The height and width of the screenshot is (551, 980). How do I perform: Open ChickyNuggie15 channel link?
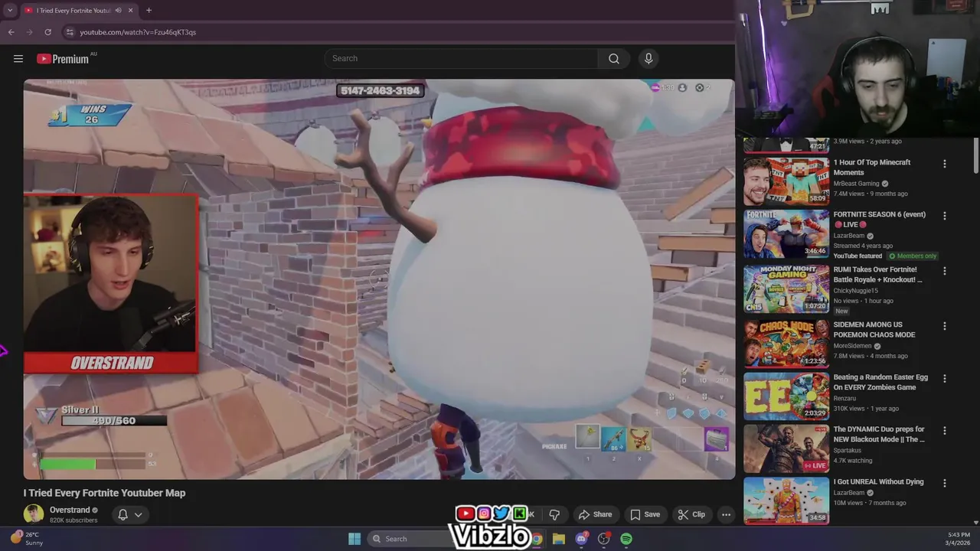tap(855, 291)
